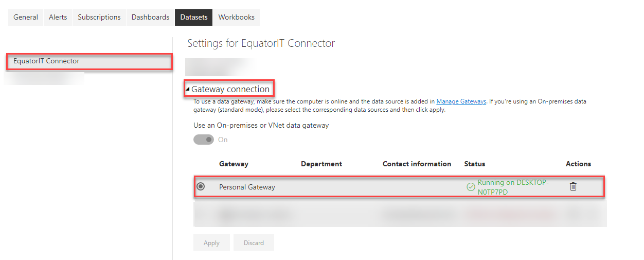Click the Running on DESKTOP-N0TP7PD status text
The width and height of the screenshot is (644, 260).
pyautogui.click(x=513, y=187)
